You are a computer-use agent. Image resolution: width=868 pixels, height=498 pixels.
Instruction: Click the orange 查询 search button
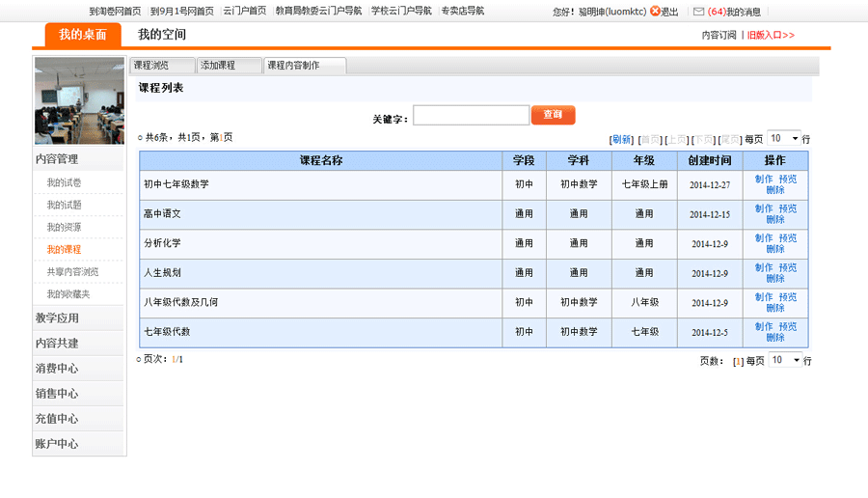click(553, 115)
